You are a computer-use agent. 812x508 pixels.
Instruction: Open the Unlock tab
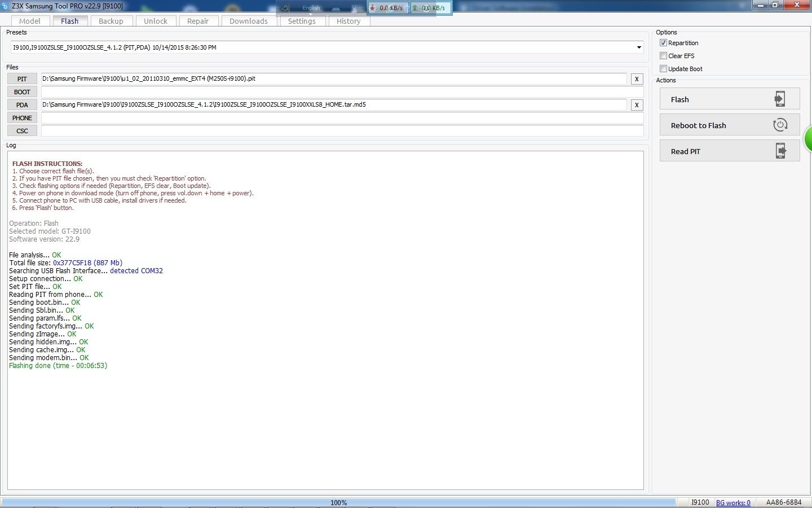click(x=156, y=21)
